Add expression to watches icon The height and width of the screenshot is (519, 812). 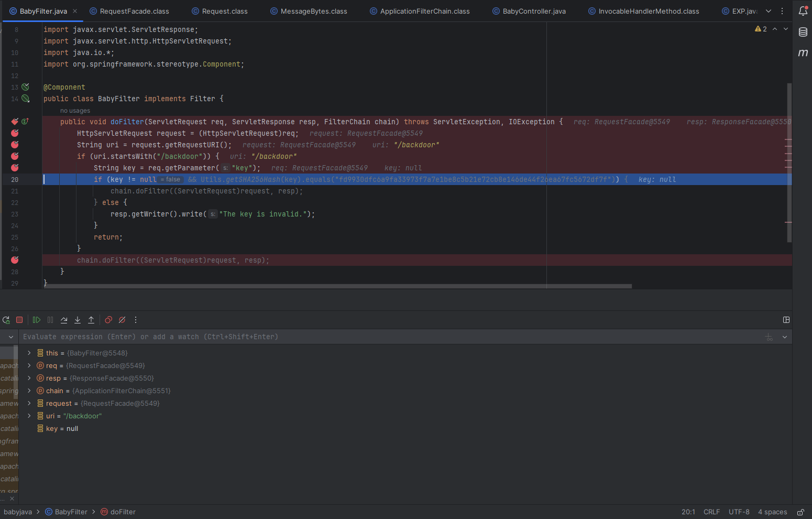tap(769, 337)
